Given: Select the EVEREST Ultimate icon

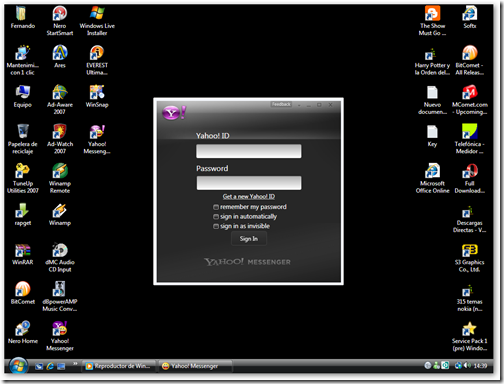Looking at the screenshot, I should pyautogui.click(x=97, y=60).
